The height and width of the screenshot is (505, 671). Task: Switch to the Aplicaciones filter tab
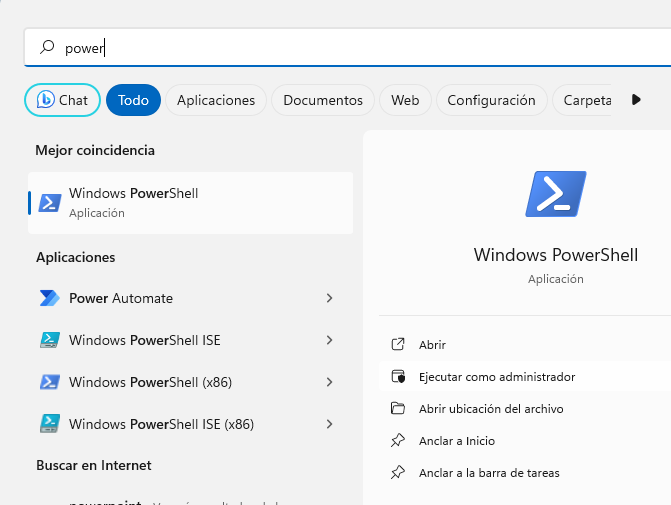point(216,100)
